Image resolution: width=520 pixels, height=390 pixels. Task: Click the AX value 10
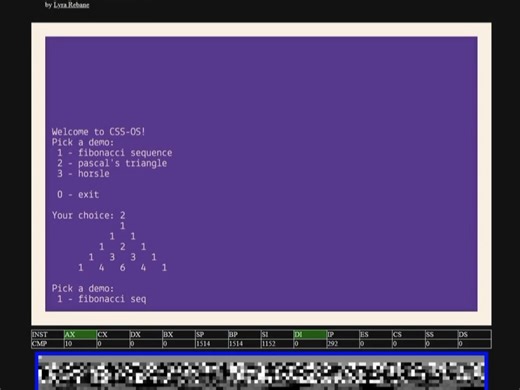tap(80, 344)
